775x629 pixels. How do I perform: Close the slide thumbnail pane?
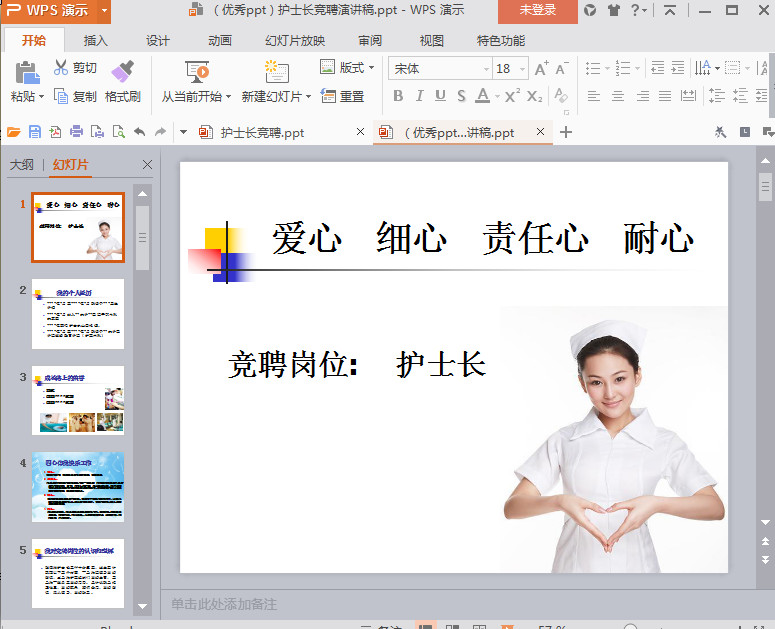click(147, 165)
